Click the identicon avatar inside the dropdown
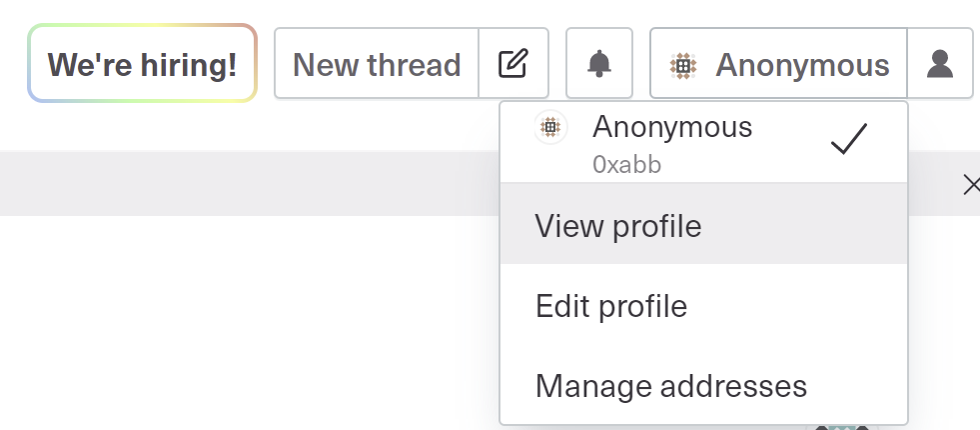This screenshot has width=980, height=430. (x=550, y=128)
